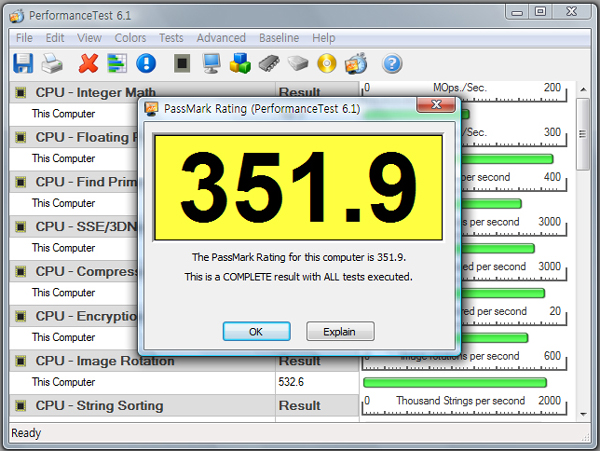Click the Print results printer icon
The height and width of the screenshot is (451, 600).
tap(52, 63)
